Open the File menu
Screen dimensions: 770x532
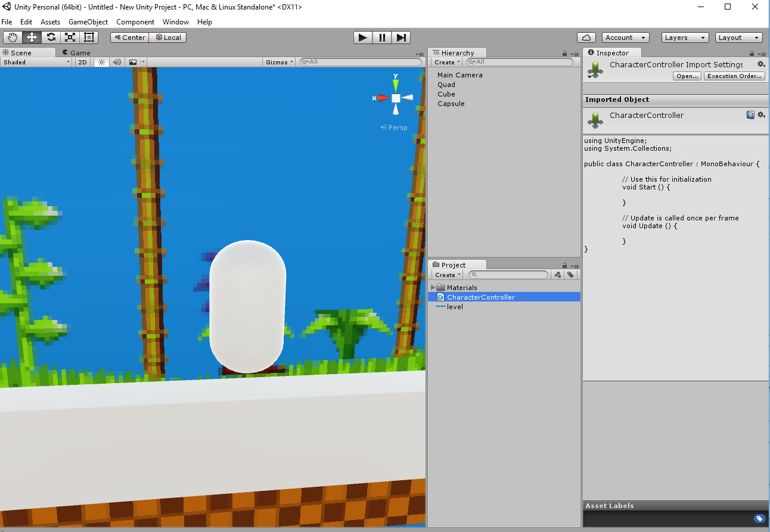[7, 22]
